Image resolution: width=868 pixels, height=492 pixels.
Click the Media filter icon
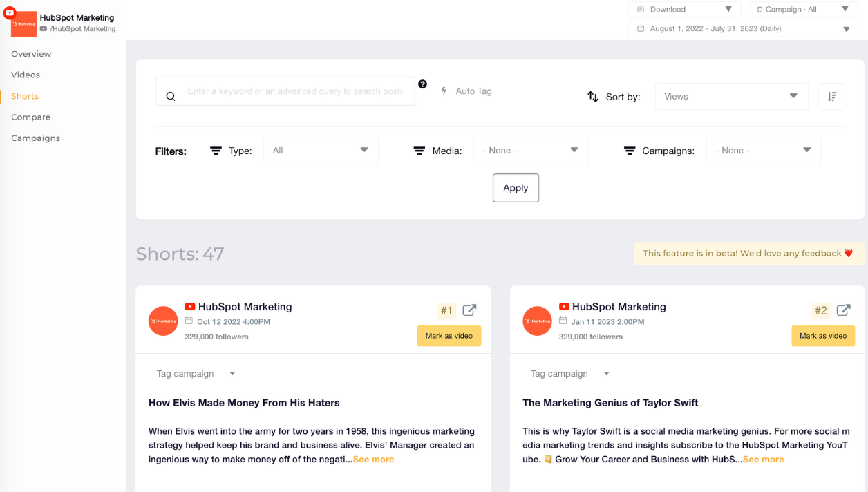tap(419, 151)
